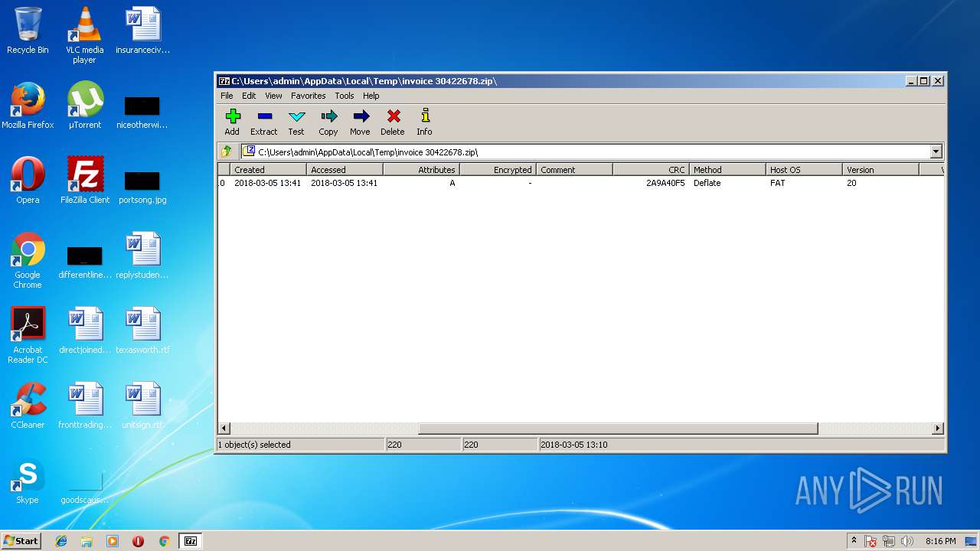Open the Tools menu

click(x=345, y=96)
